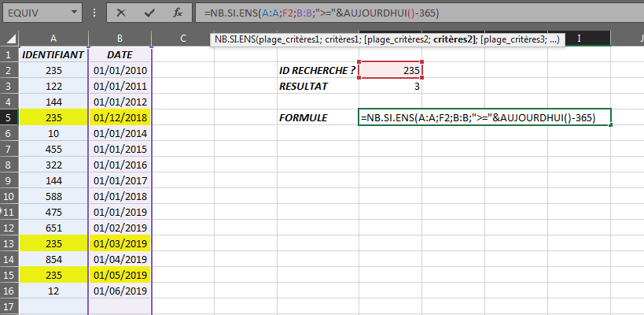Select row 5 header
Viewport: 644px width, 315px height.
tap(9, 118)
